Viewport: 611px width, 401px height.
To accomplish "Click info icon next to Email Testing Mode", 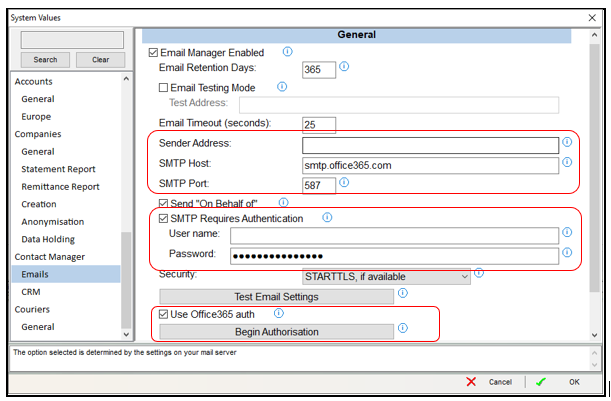I will (281, 87).
